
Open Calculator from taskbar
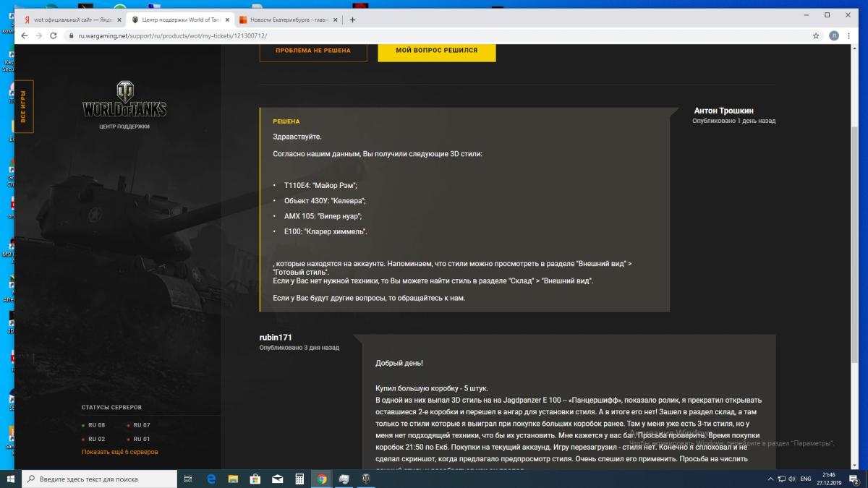pyautogui.click(x=299, y=479)
